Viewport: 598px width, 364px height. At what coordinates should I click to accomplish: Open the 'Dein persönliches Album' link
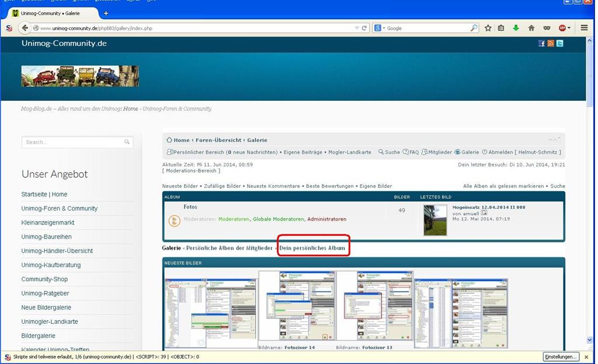point(312,248)
